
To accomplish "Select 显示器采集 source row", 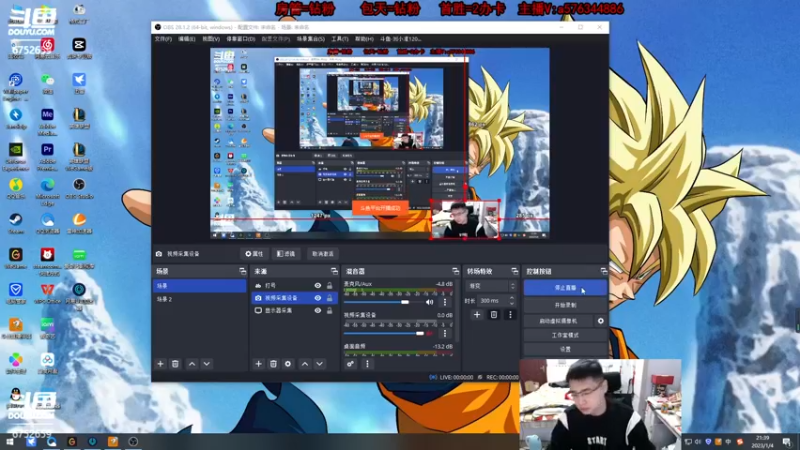I will (x=294, y=310).
